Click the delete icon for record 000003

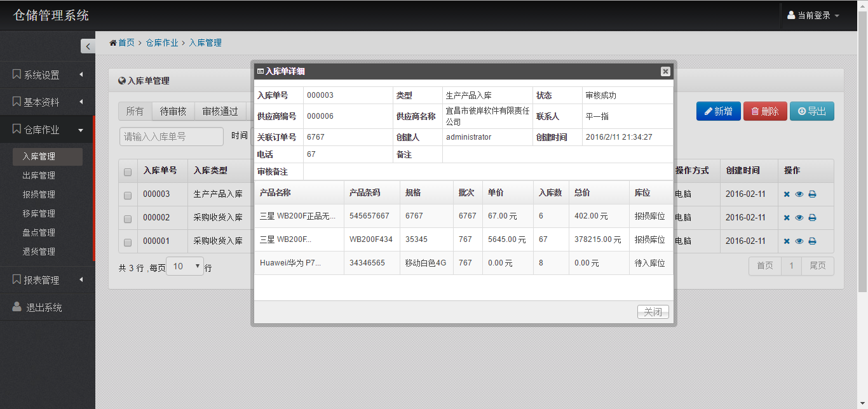click(x=787, y=194)
